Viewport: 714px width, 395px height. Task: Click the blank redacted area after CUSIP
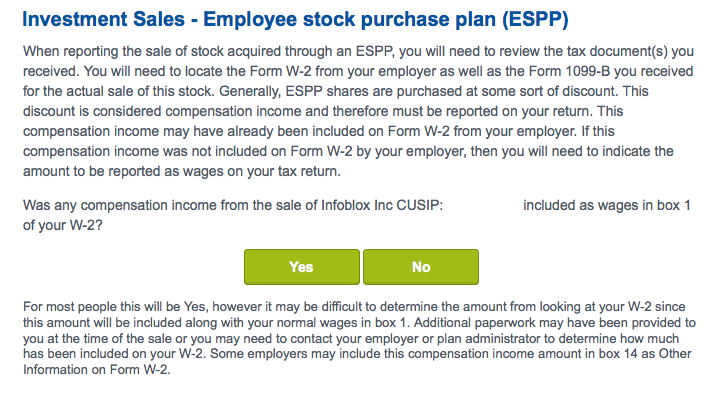(x=483, y=205)
